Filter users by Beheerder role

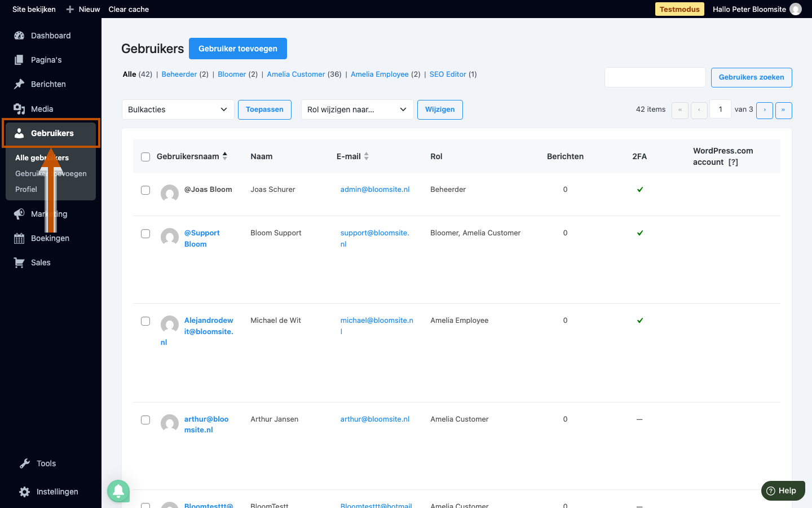click(x=179, y=75)
